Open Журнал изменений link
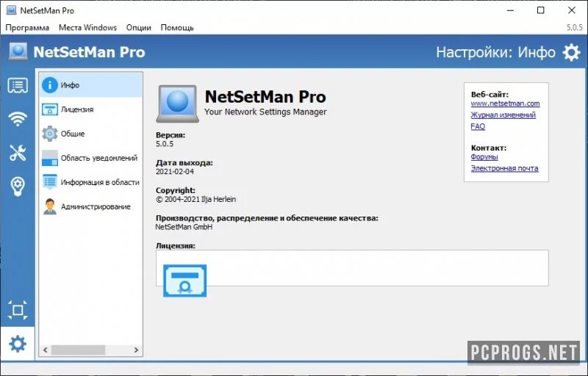The image size is (588, 376). tap(503, 115)
